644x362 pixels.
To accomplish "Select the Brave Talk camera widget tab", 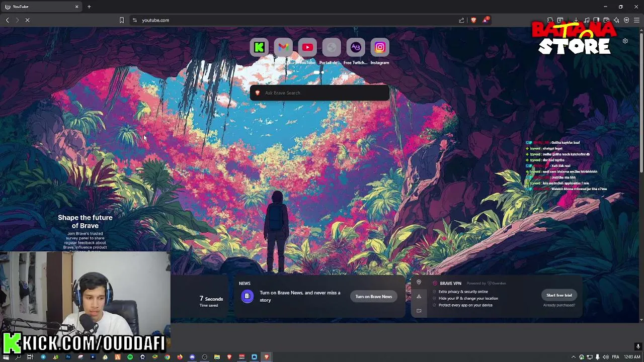I will click(x=419, y=311).
